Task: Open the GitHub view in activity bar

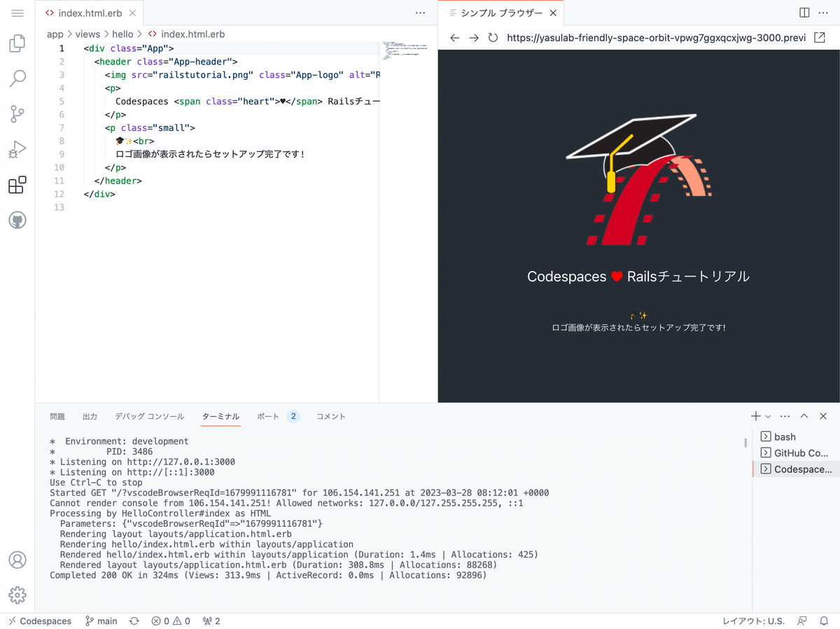Action: pyautogui.click(x=17, y=221)
